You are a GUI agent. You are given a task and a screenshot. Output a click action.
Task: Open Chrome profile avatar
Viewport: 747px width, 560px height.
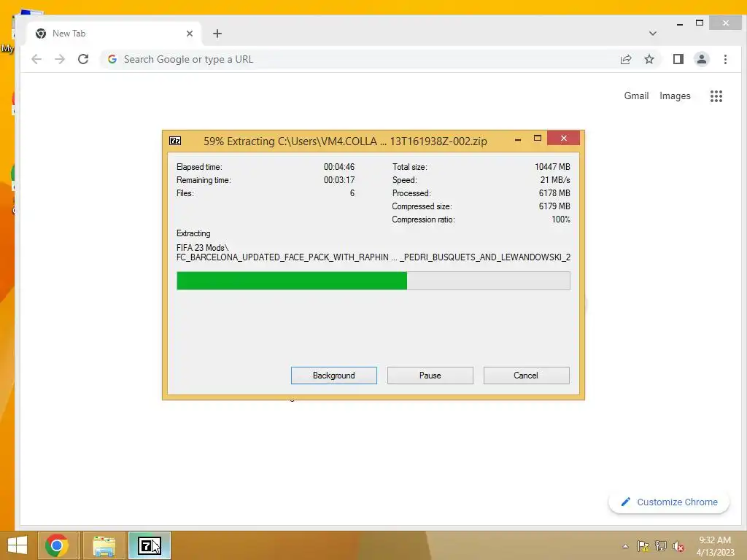click(x=702, y=59)
